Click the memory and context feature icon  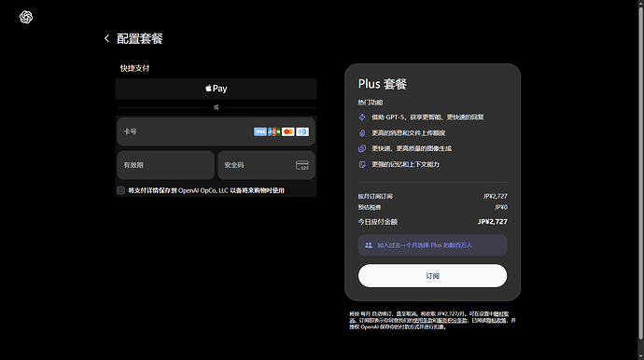click(362, 164)
